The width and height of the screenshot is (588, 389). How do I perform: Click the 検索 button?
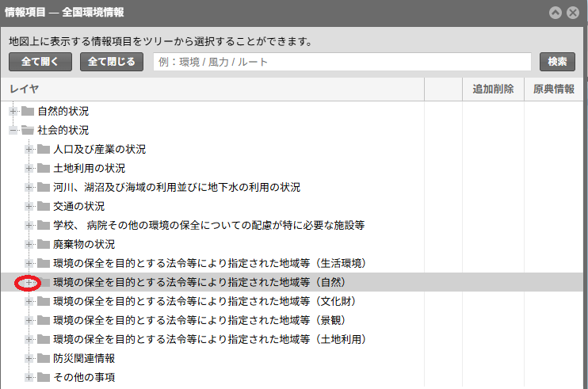[x=557, y=62]
